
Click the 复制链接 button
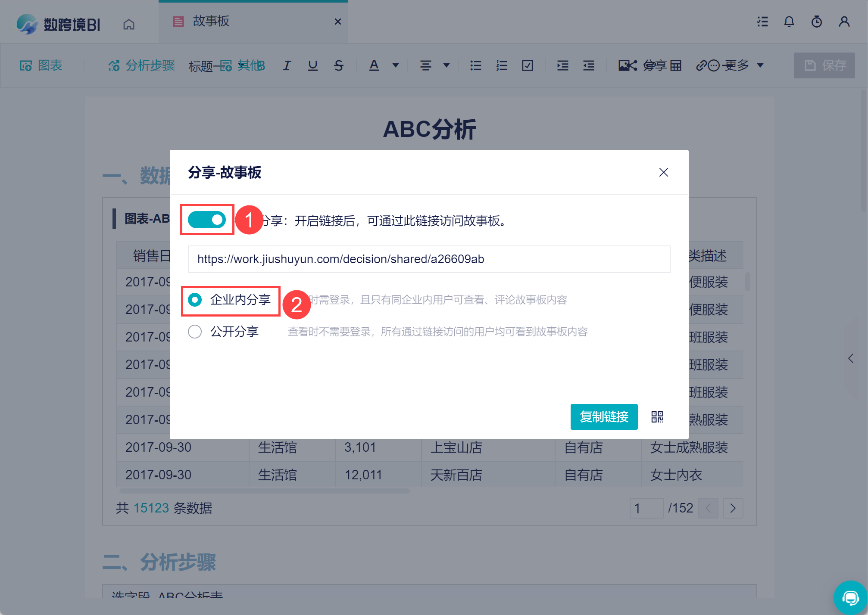pos(604,416)
